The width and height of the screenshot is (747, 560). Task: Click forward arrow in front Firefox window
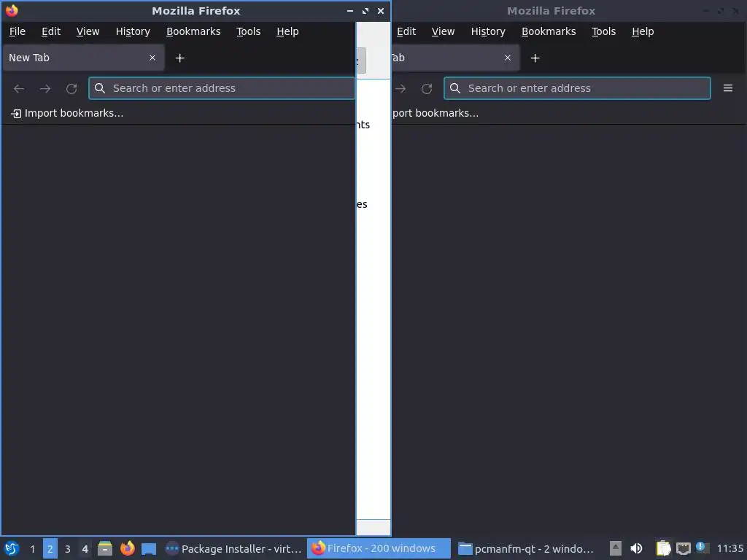pyautogui.click(x=44, y=88)
